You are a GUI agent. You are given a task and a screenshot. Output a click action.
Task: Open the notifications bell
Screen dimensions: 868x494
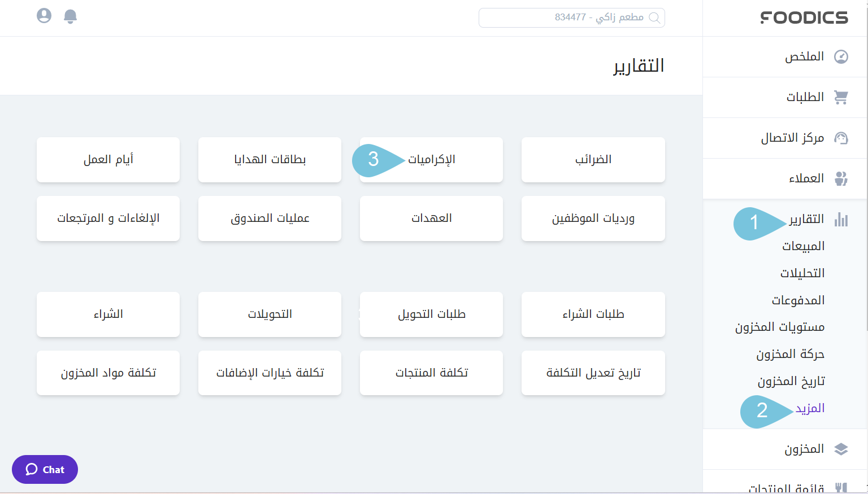click(70, 16)
